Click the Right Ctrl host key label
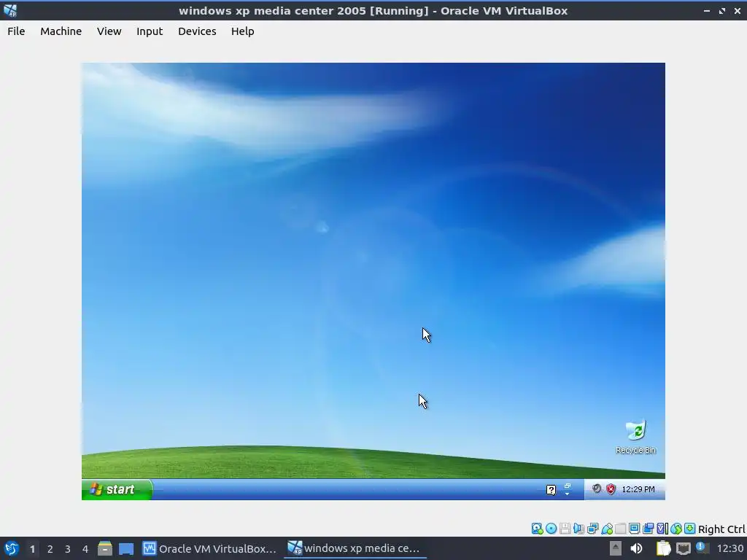The width and height of the screenshot is (747, 560). pyautogui.click(x=721, y=529)
